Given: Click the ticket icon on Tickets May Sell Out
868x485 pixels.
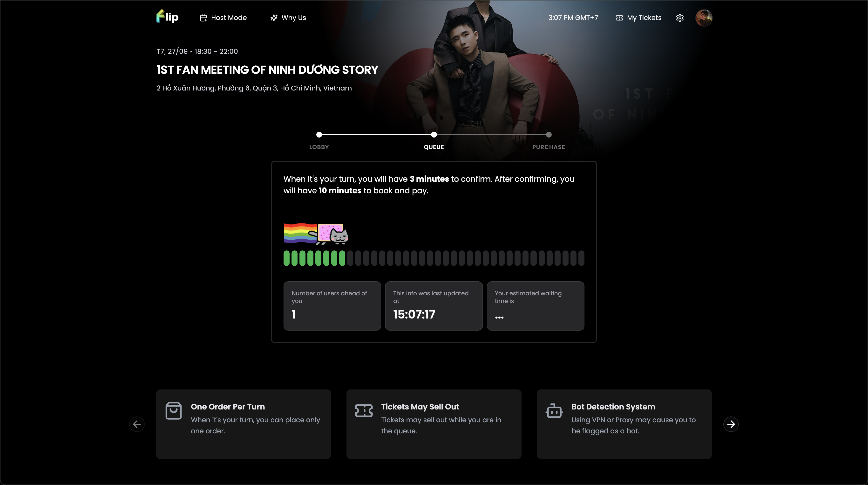Looking at the screenshot, I should click(x=364, y=410).
